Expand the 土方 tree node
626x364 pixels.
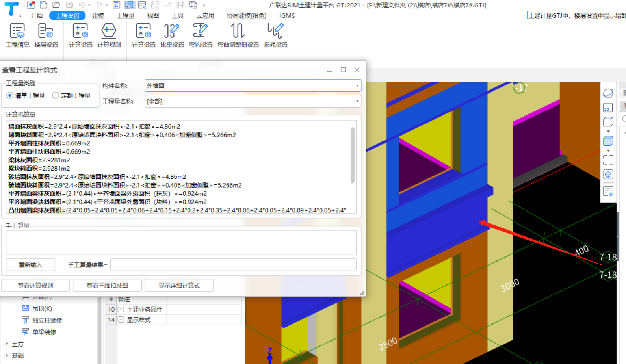[x=7, y=344]
